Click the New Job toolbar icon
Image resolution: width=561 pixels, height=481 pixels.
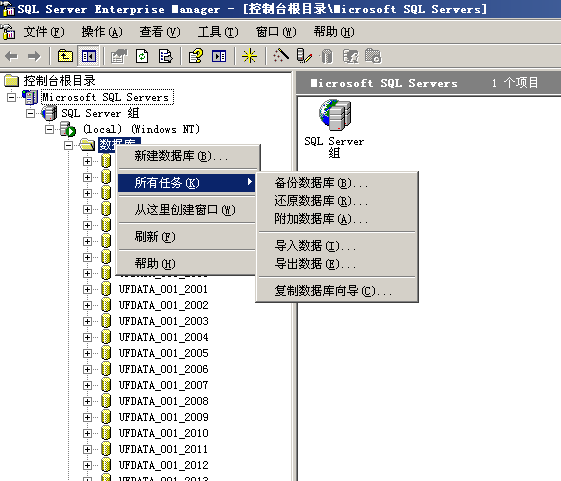click(373, 56)
